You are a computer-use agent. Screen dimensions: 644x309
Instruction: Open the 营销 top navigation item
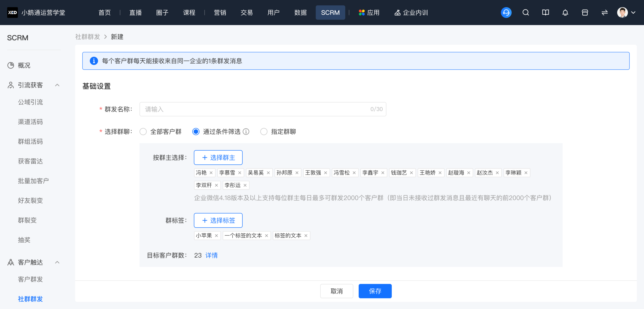coord(220,13)
